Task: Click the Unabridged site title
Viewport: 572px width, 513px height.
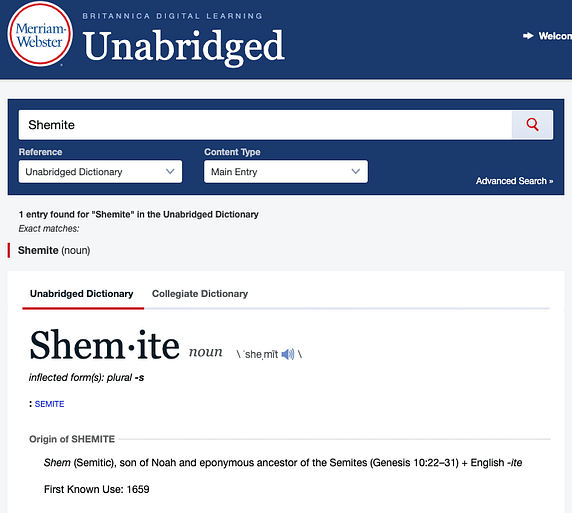Action: pyautogui.click(x=184, y=47)
